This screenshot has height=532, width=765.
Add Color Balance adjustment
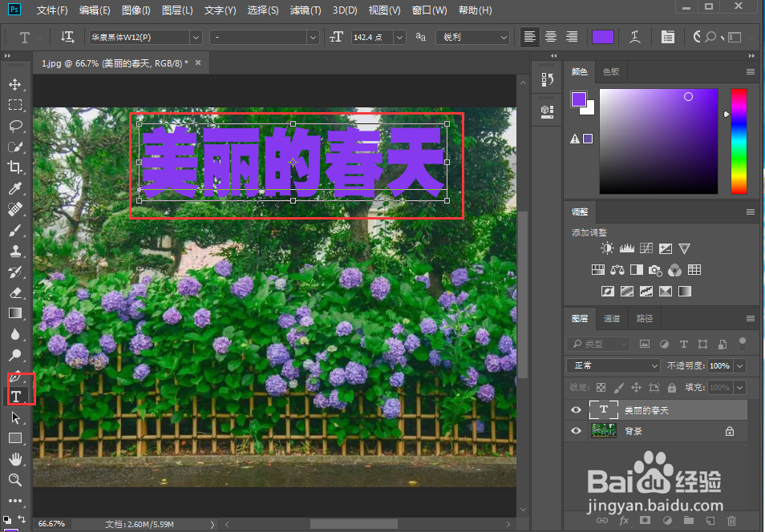617,270
